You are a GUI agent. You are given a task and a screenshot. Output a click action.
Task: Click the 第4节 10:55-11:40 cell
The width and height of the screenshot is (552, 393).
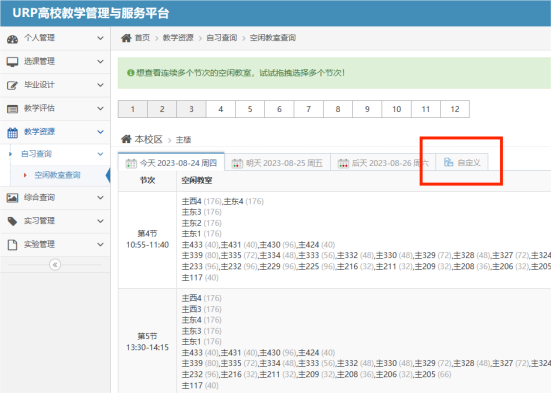coord(148,239)
